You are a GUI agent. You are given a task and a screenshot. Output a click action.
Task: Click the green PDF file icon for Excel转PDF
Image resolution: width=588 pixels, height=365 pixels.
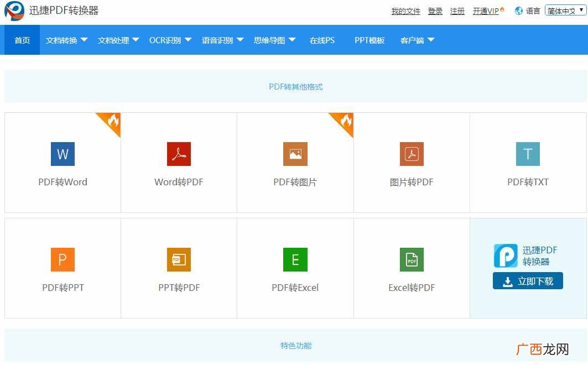pyautogui.click(x=412, y=259)
